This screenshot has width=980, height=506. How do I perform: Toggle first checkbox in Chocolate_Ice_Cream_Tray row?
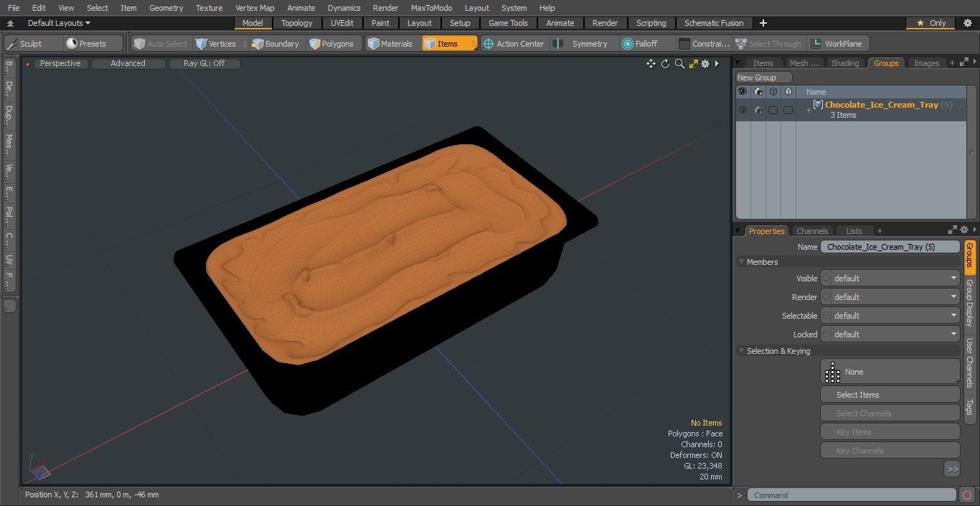(773, 110)
